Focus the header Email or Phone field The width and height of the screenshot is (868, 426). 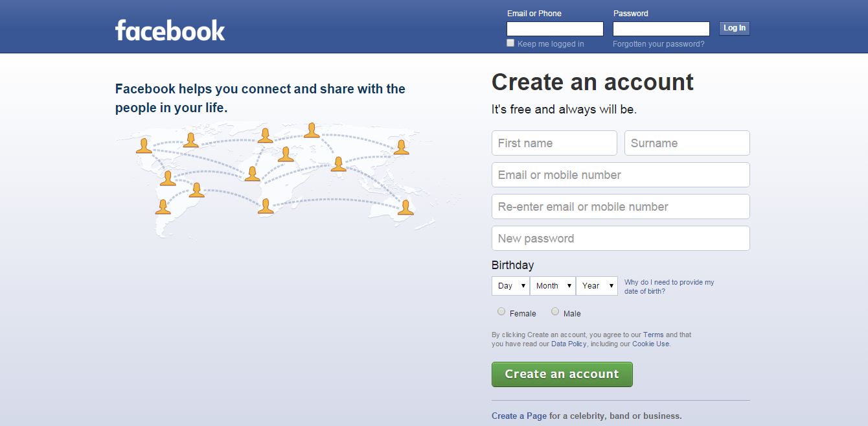point(555,29)
